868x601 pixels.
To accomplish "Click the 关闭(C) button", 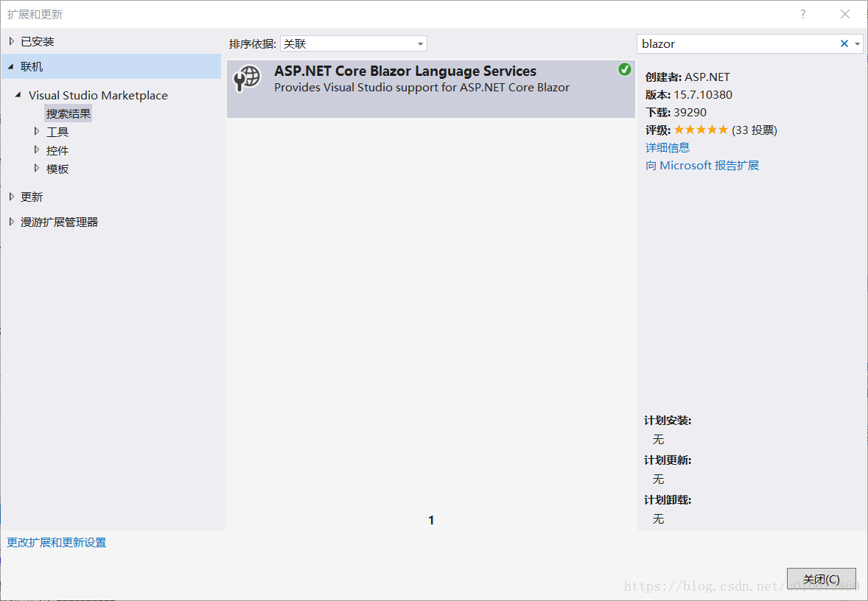I will [x=821, y=579].
